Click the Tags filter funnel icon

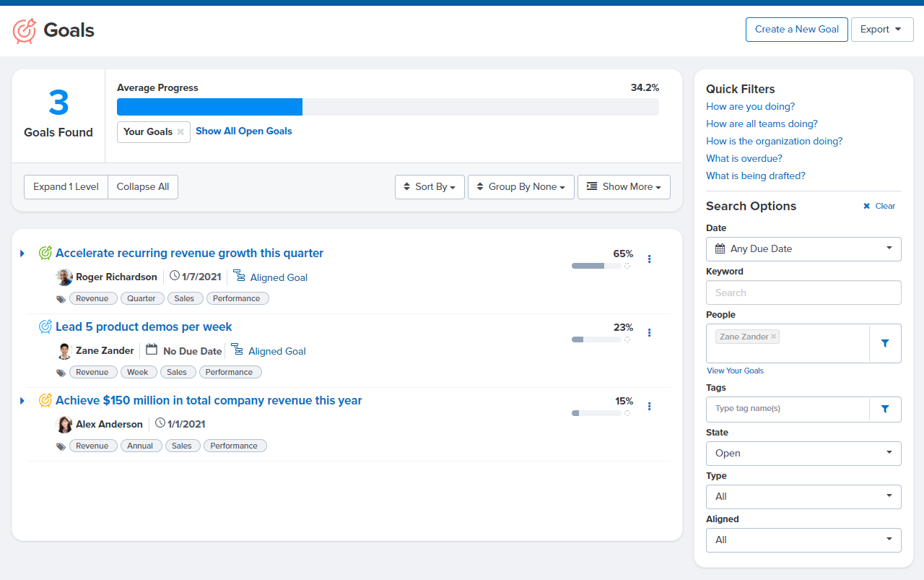(x=886, y=409)
